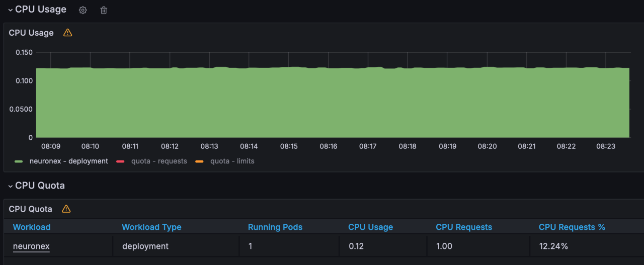Screen dimensions: 644x265
Task: Toggle quota - requests series in legend
Action: coord(159,161)
